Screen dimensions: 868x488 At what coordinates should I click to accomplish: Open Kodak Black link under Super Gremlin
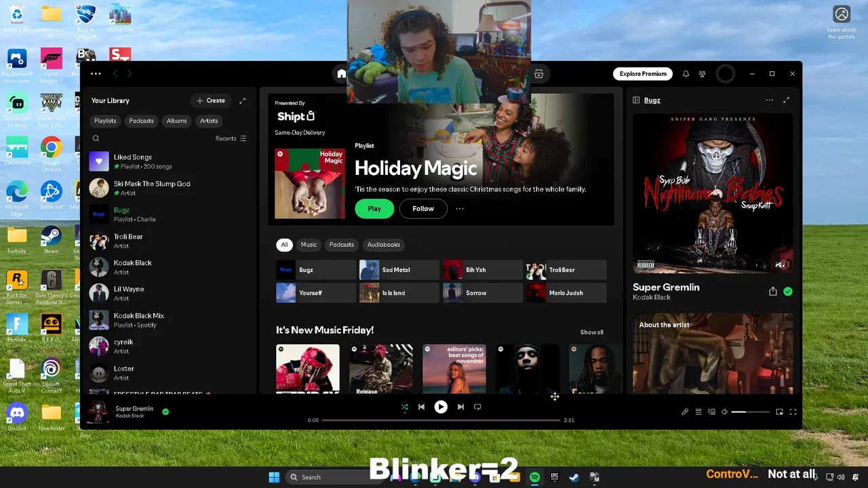point(652,298)
